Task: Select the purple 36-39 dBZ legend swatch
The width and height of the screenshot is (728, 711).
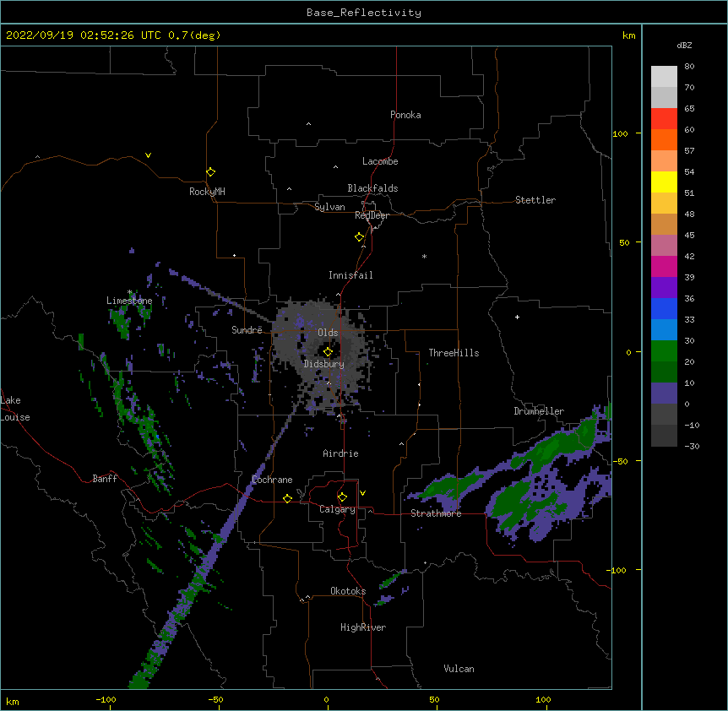Action: point(664,288)
